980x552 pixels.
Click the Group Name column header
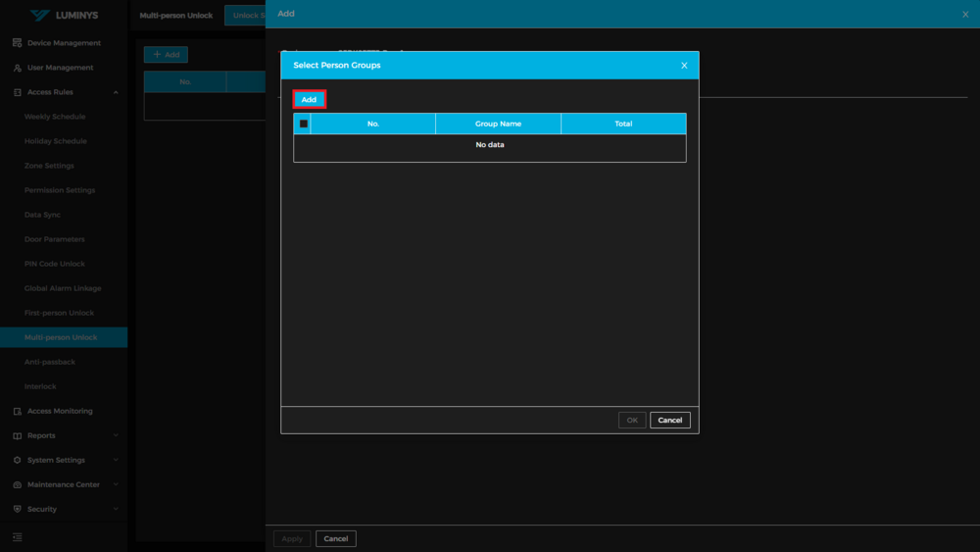(x=498, y=124)
